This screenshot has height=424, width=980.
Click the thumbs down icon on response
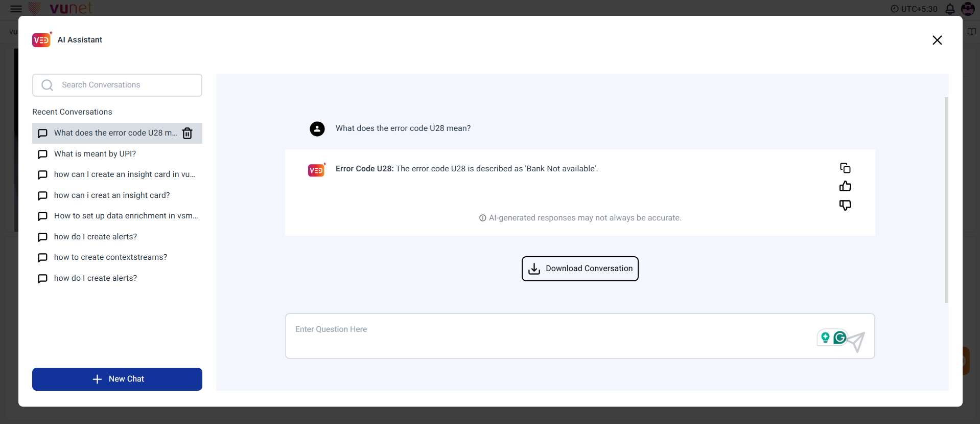coord(845,205)
